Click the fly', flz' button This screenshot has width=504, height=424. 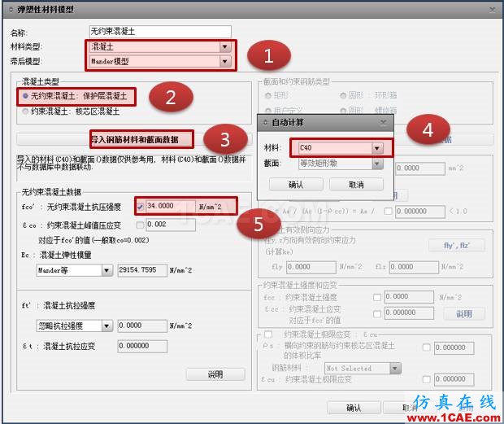[x=456, y=246]
